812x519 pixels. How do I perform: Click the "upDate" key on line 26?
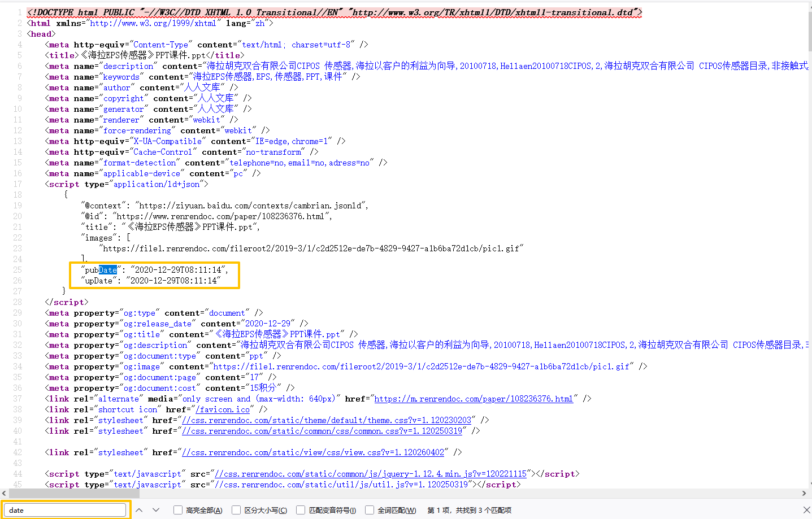point(99,281)
